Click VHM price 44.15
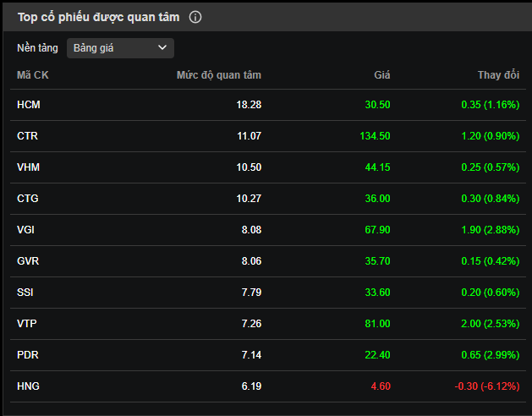Screen dimensions: 532x416 click(377, 167)
